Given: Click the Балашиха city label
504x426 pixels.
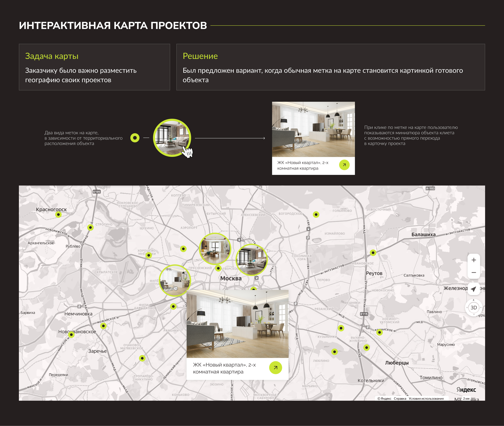Looking at the screenshot, I should click(423, 234).
